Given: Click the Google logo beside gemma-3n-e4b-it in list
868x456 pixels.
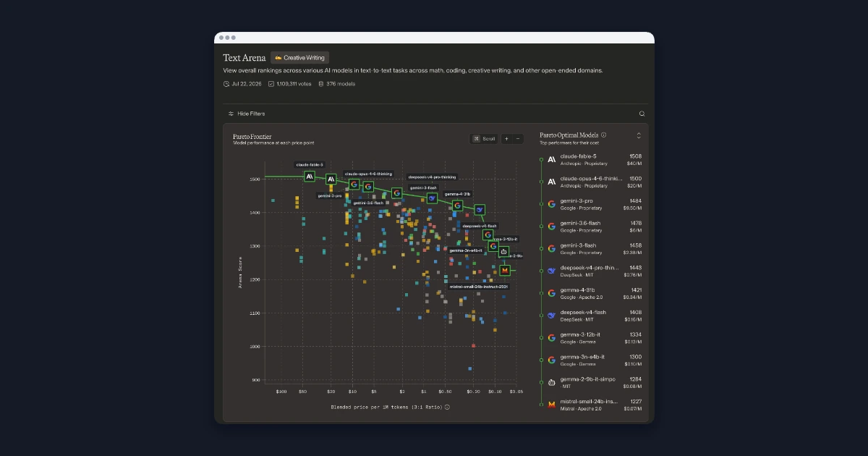Looking at the screenshot, I should (551, 360).
